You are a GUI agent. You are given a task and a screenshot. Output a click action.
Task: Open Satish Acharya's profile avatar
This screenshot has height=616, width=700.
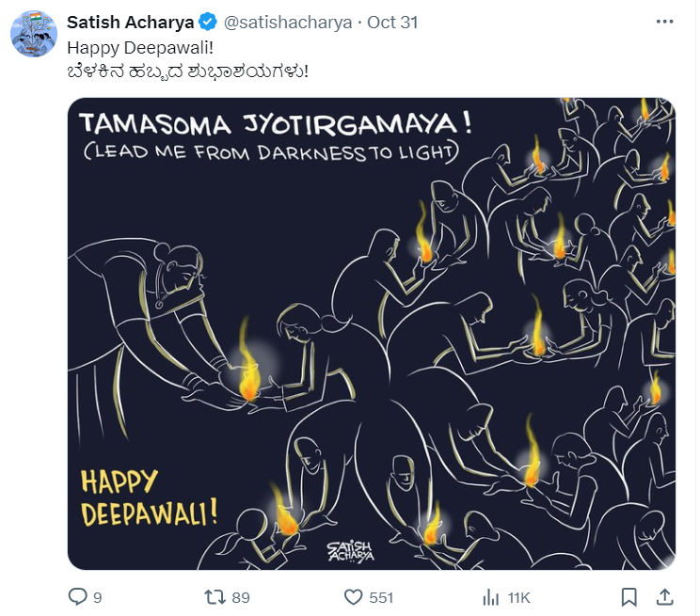(34, 34)
